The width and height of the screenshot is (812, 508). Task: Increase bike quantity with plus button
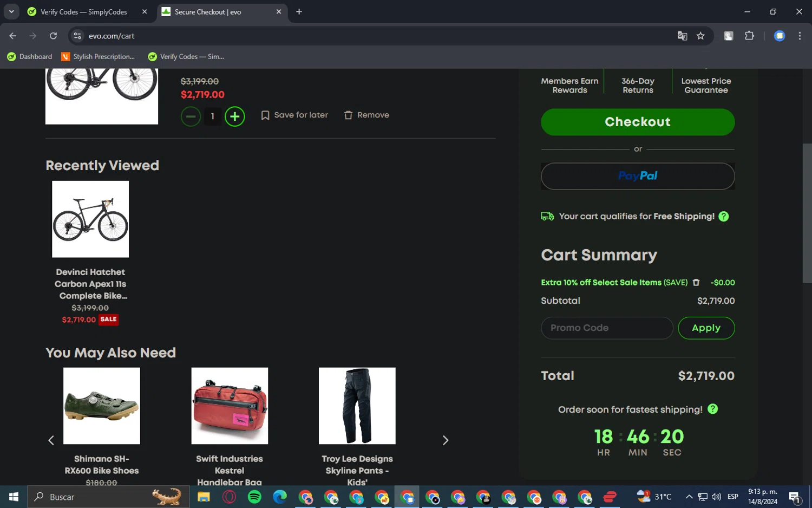(x=234, y=116)
